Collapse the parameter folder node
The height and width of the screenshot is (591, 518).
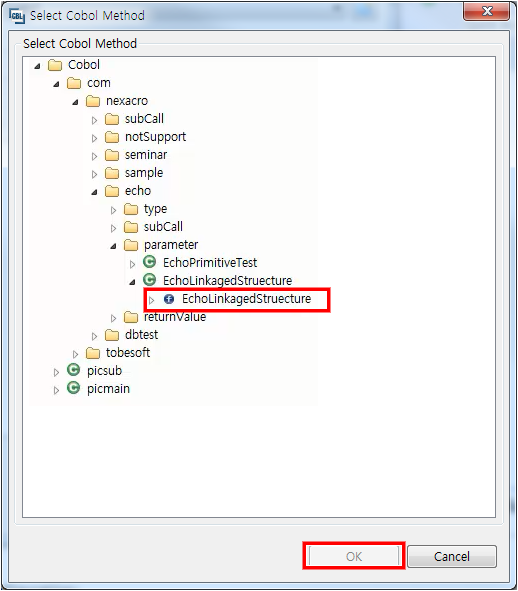[113, 246]
